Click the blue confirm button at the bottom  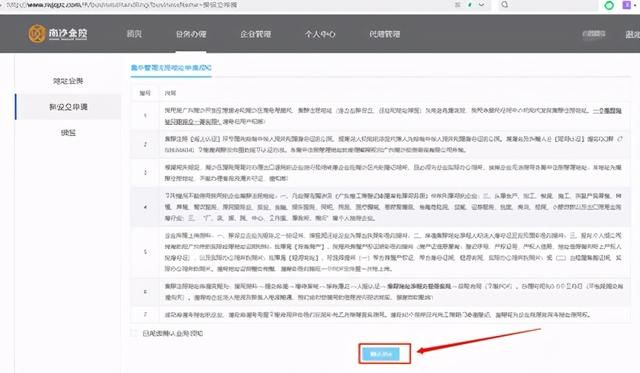click(x=381, y=353)
